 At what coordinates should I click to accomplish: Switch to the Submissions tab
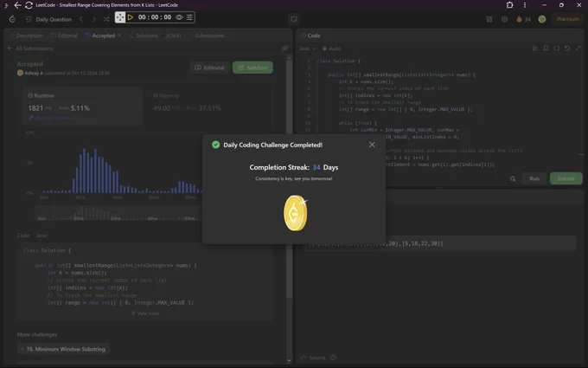(206, 36)
